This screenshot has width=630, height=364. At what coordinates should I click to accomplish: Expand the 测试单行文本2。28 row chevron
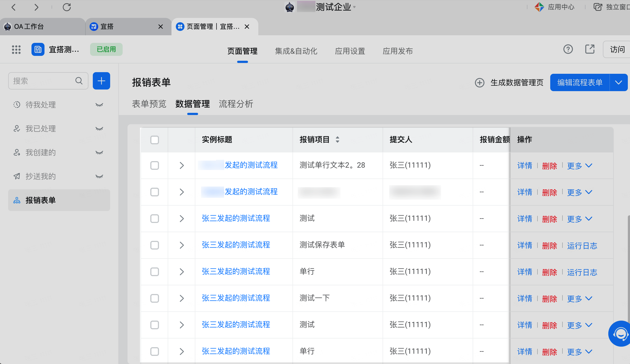[182, 165]
